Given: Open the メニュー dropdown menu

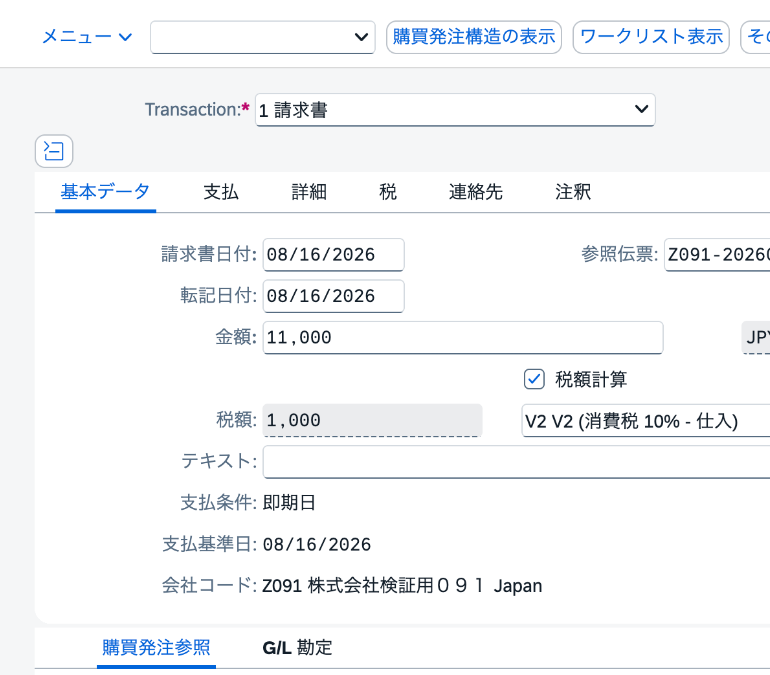Looking at the screenshot, I should click(x=86, y=37).
